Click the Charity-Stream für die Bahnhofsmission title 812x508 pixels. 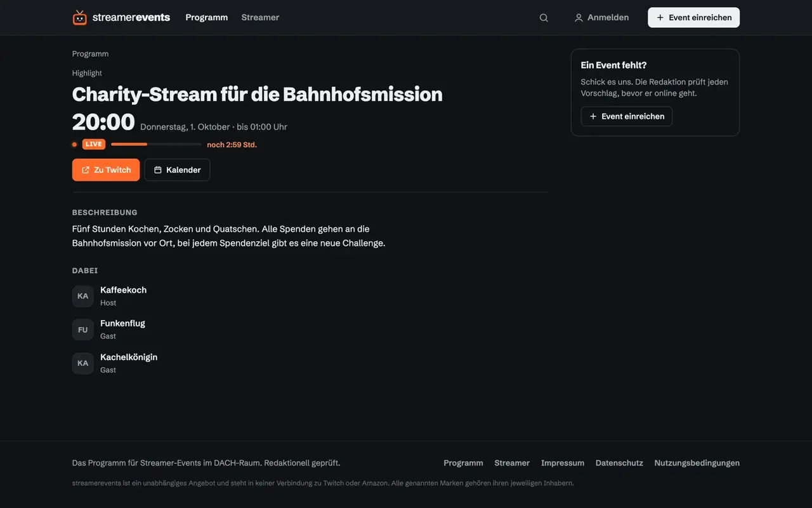point(258,94)
